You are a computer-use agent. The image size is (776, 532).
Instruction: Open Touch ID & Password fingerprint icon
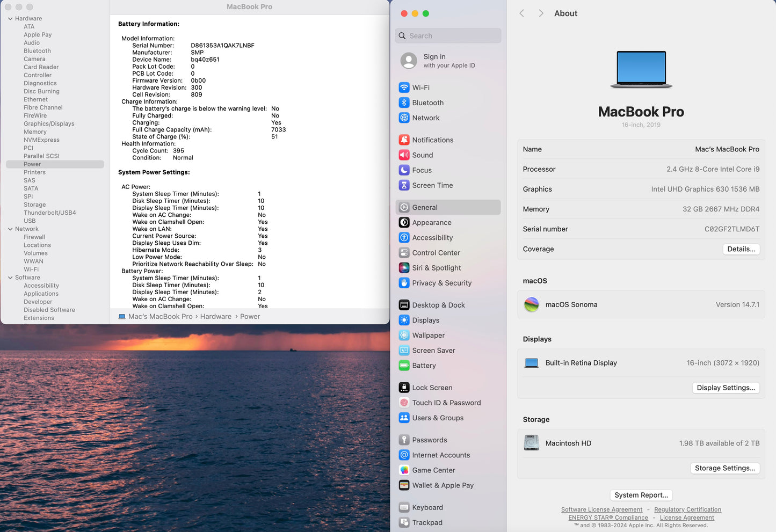click(404, 403)
